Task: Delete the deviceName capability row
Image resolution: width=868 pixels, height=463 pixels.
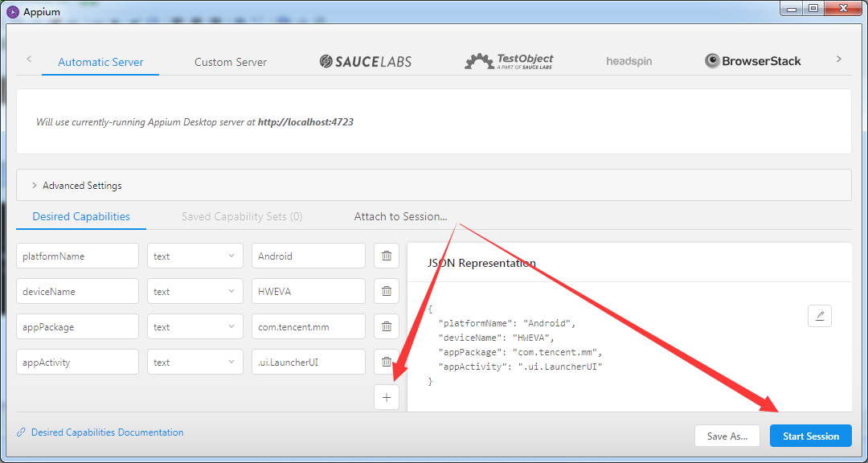Action: (x=386, y=291)
